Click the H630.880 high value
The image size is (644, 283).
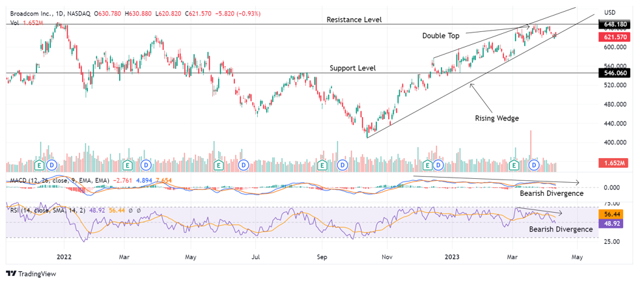coord(139,14)
